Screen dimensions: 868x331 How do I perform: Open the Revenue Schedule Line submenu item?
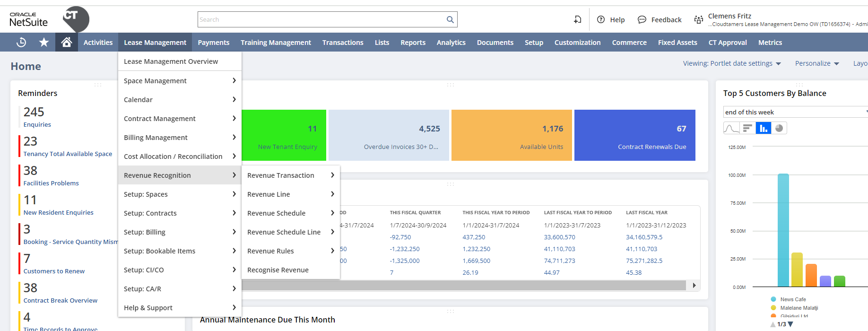coord(291,232)
